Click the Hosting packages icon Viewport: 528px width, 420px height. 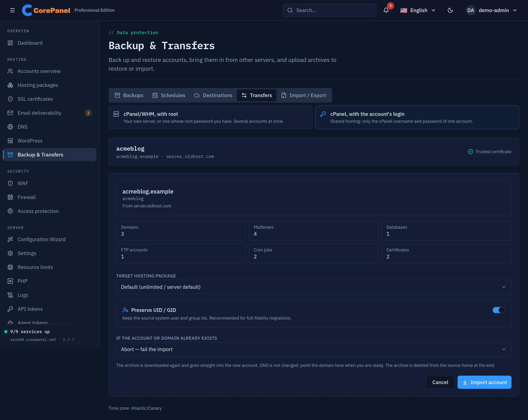tap(10, 85)
